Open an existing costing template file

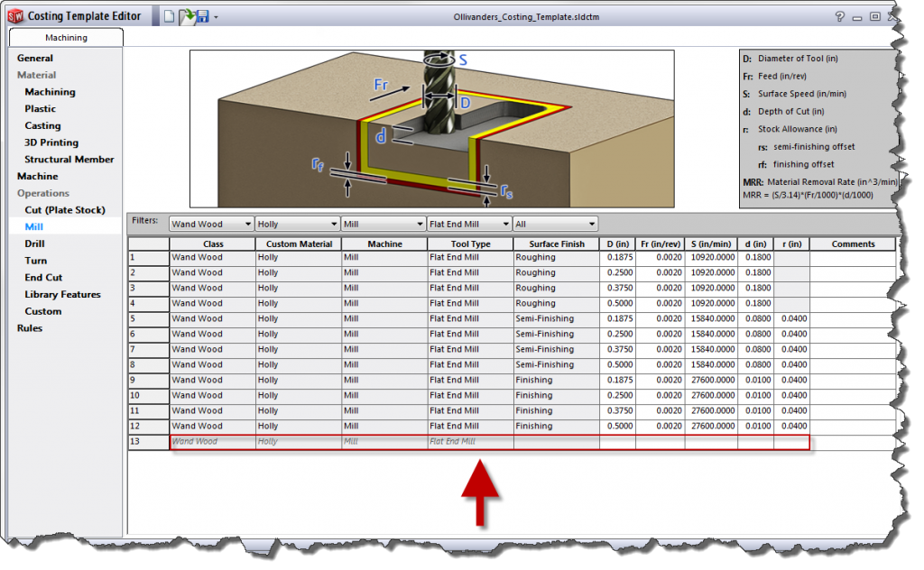pos(187,15)
